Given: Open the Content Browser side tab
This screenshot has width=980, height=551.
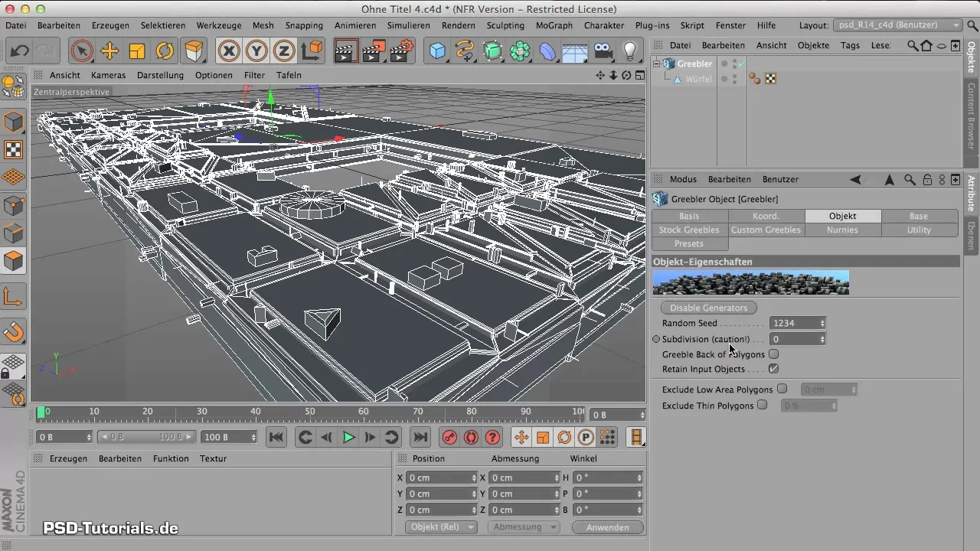Looking at the screenshot, I should pyautogui.click(x=972, y=116).
